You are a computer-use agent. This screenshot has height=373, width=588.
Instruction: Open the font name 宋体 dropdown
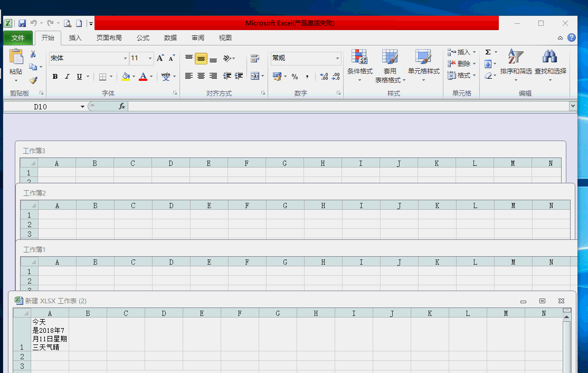[125, 58]
